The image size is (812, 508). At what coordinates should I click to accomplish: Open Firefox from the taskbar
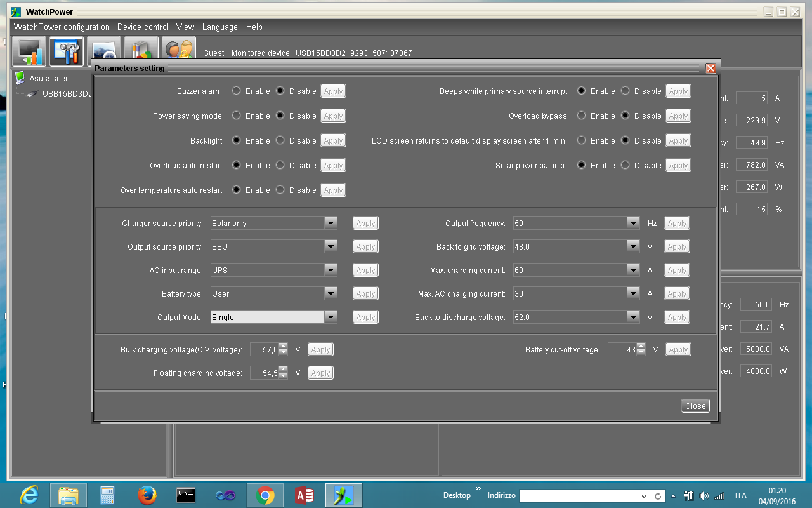tap(147, 495)
